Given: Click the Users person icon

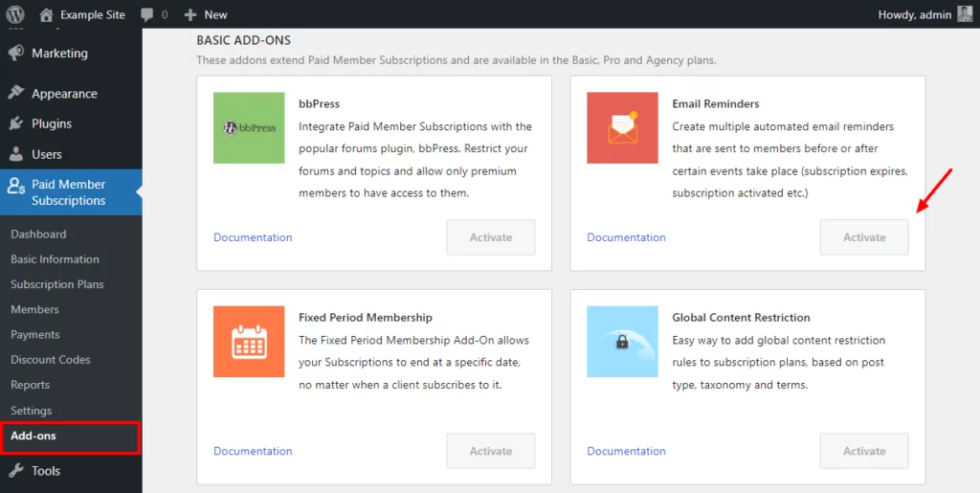Looking at the screenshot, I should coord(16,154).
